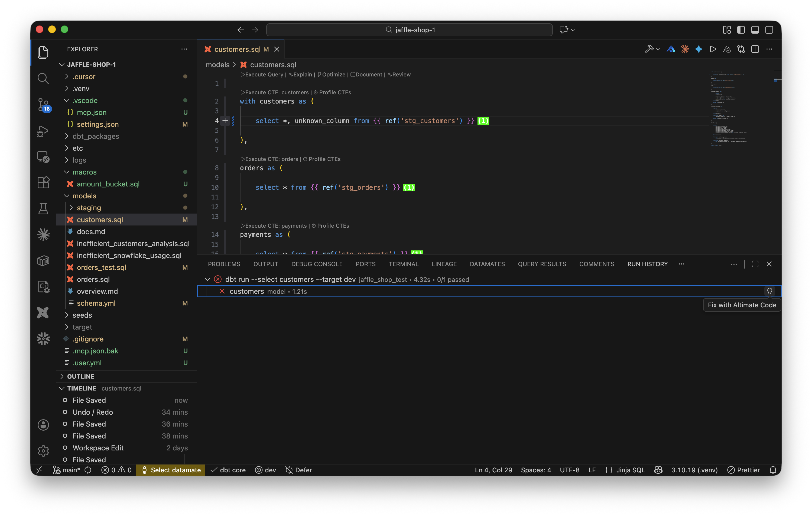Viewport: 812px width, 516px height.
Task: Toggle Defer setting in status bar
Action: (298, 470)
